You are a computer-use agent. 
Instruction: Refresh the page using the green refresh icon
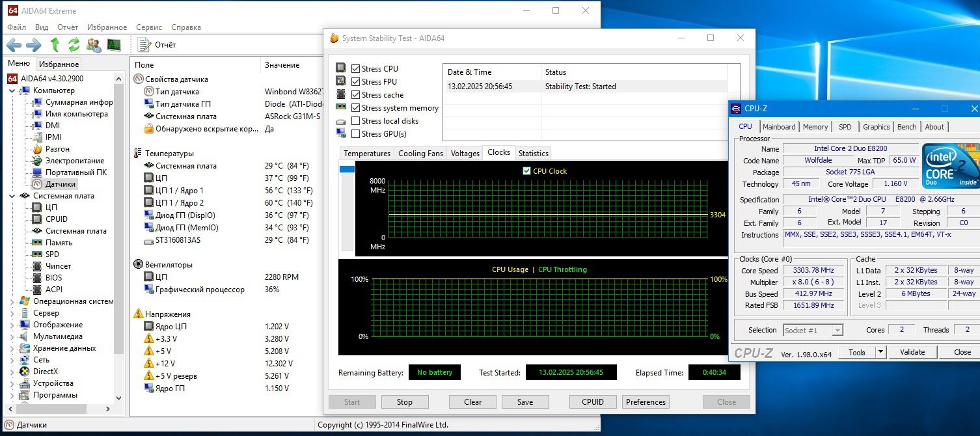click(74, 45)
